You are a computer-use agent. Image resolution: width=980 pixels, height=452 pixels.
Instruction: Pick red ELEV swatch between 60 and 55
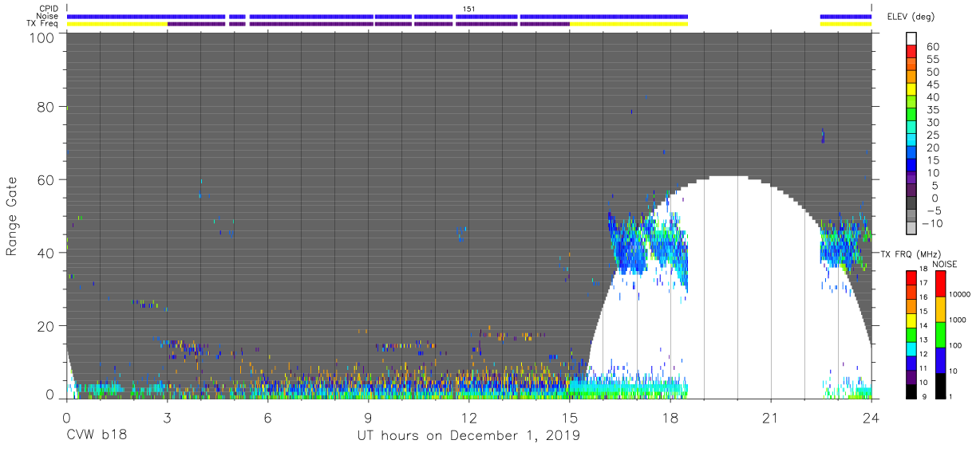[912, 52]
